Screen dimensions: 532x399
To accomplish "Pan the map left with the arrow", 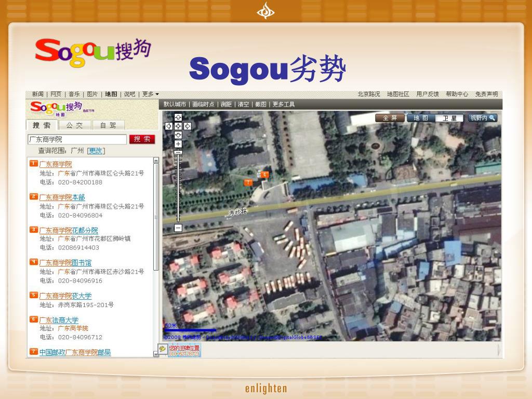I will [169, 126].
